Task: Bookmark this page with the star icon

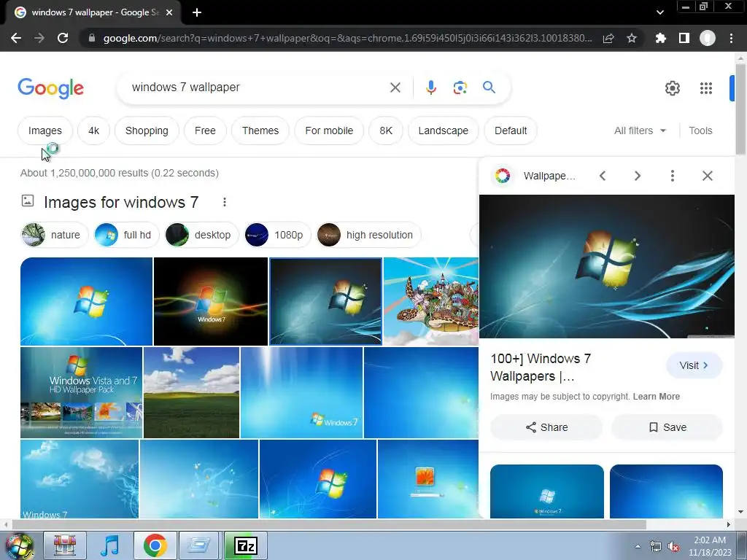Action: tap(632, 38)
